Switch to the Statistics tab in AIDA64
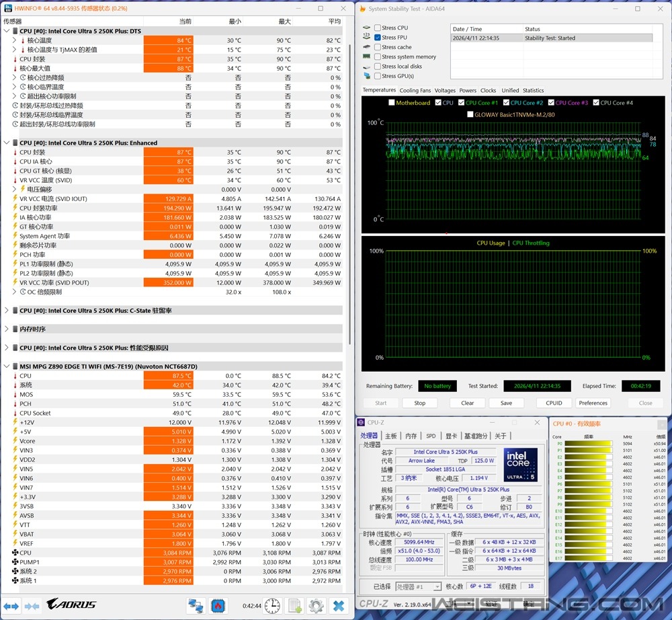Image resolution: width=672 pixels, height=620 pixels. point(534,90)
